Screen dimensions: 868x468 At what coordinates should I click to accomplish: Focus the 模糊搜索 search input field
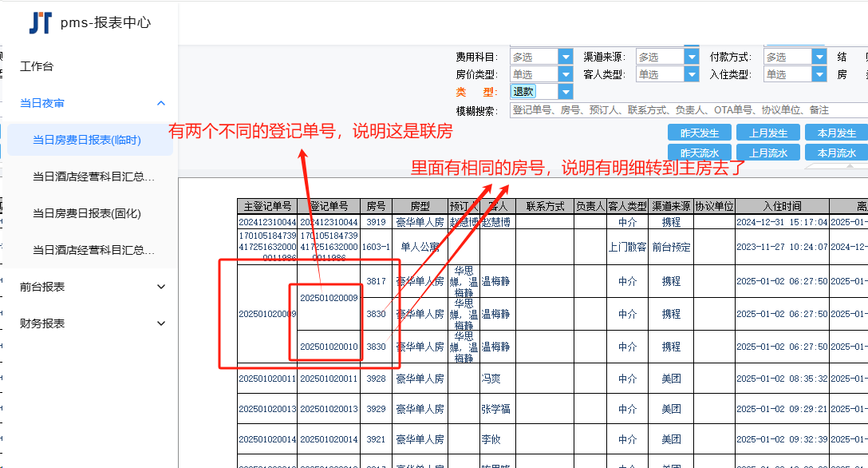[686, 110]
